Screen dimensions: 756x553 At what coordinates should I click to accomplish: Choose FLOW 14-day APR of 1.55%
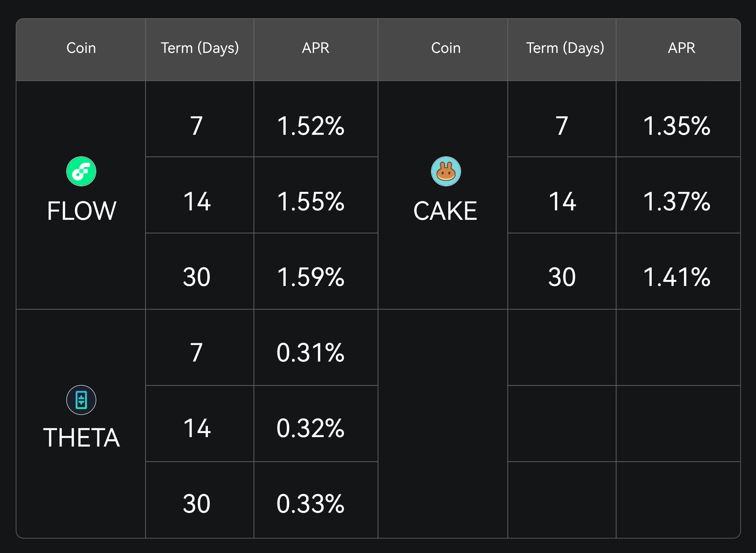tap(311, 202)
